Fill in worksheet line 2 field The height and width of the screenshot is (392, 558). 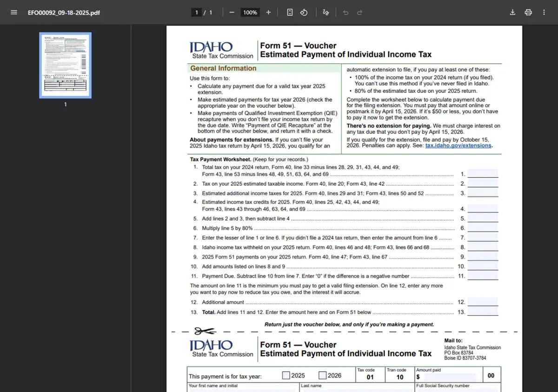tap(483, 183)
